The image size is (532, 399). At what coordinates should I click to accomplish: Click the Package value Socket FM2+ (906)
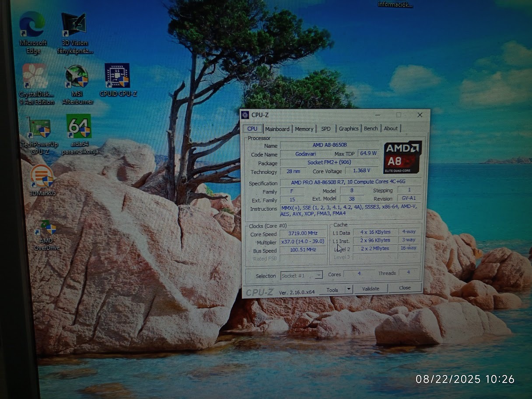click(x=329, y=163)
